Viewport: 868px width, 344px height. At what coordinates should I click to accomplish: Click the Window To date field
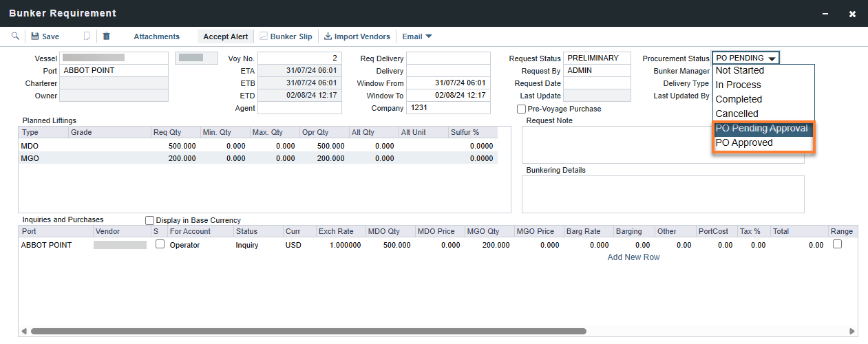point(448,96)
